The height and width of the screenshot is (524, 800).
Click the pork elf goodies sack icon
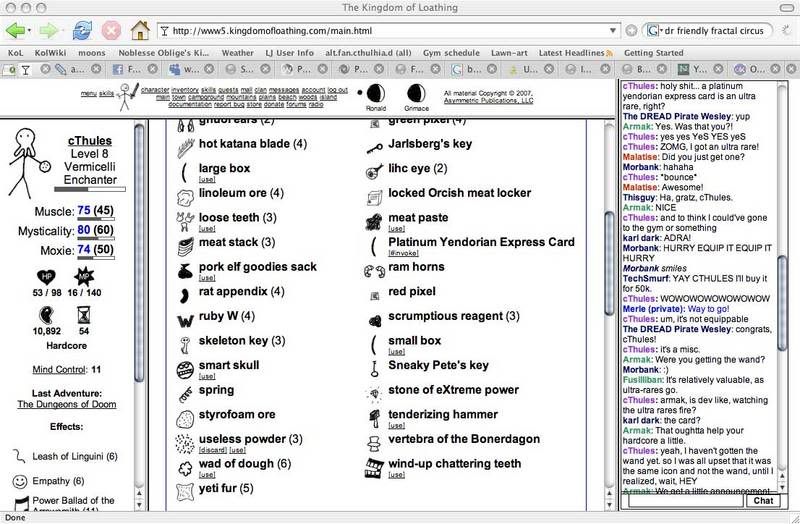coord(185,271)
